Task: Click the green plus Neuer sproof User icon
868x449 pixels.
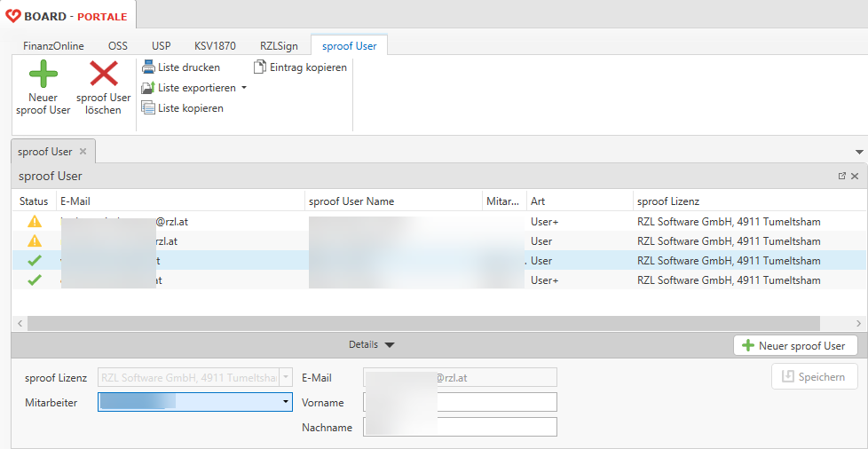Action: pos(43,75)
